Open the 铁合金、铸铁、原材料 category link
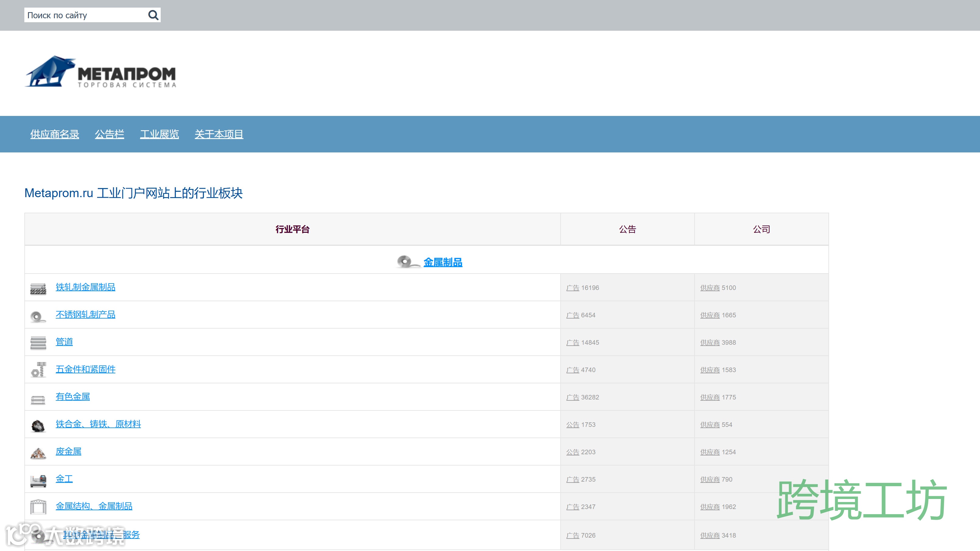980x551 pixels. point(98,424)
